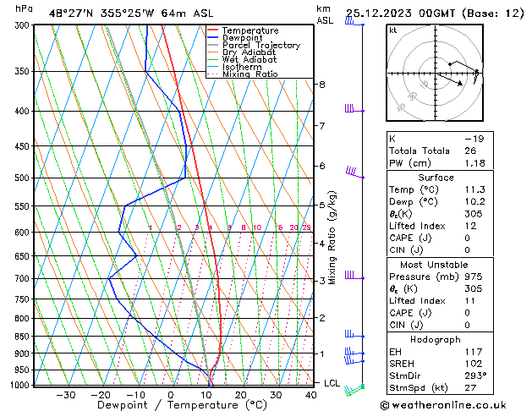This screenshot has width=532, height=411.
Task: Click the weatheronline.co.uk copyright link
Action: pyautogui.click(x=443, y=405)
